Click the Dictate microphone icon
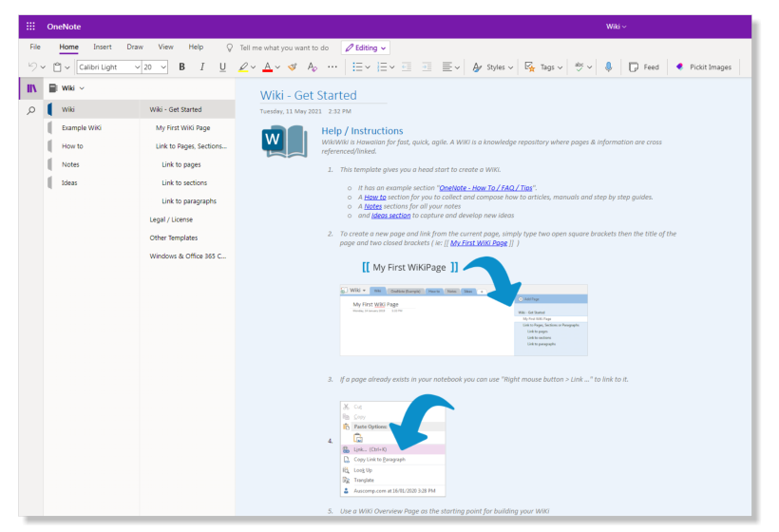779x532 pixels. click(609, 67)
